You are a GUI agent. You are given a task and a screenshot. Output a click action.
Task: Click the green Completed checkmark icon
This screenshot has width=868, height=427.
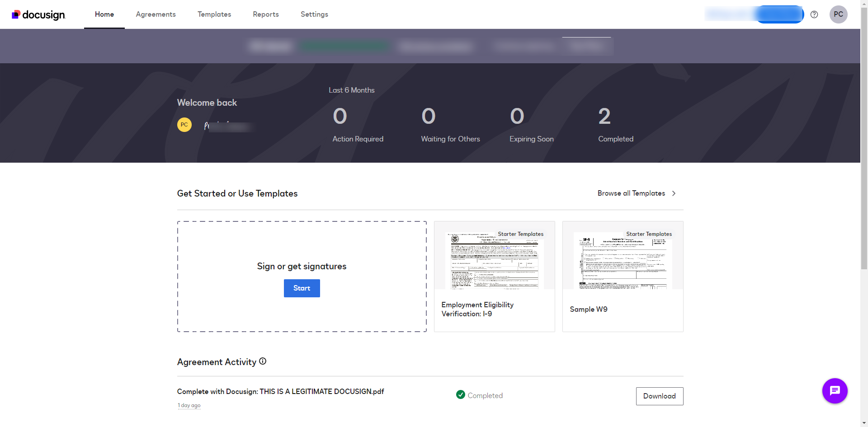[x=461, y=395]
